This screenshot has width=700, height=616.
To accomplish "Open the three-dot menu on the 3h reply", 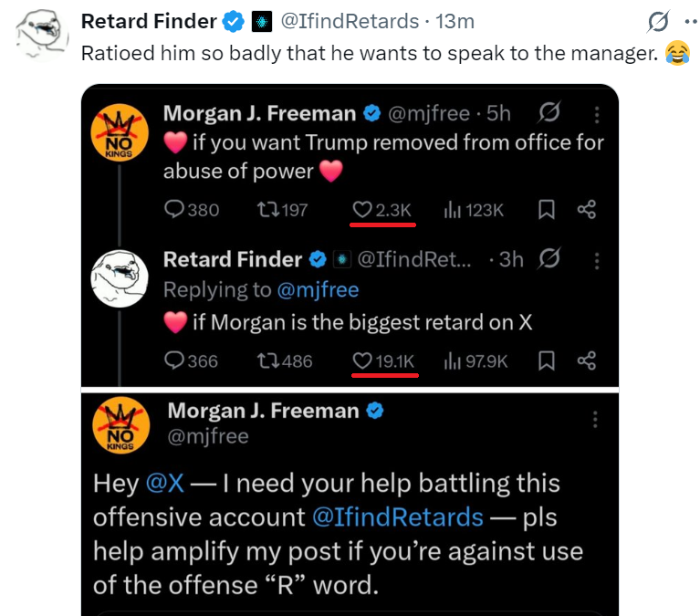I will point(597,261).
